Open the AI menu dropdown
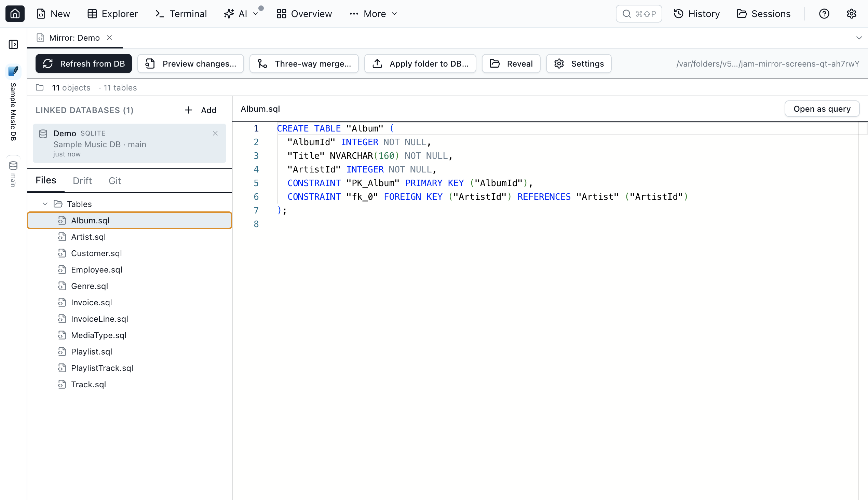 click(241, 14)
